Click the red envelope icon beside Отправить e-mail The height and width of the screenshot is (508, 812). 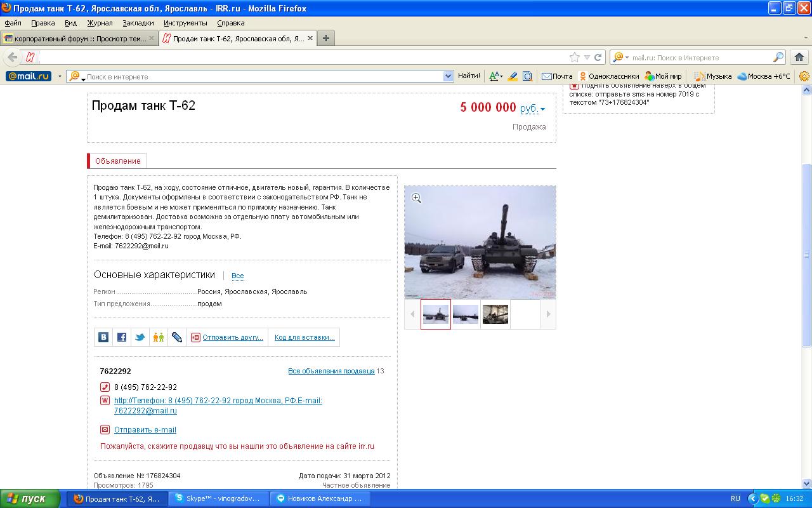tap(105, 429)
